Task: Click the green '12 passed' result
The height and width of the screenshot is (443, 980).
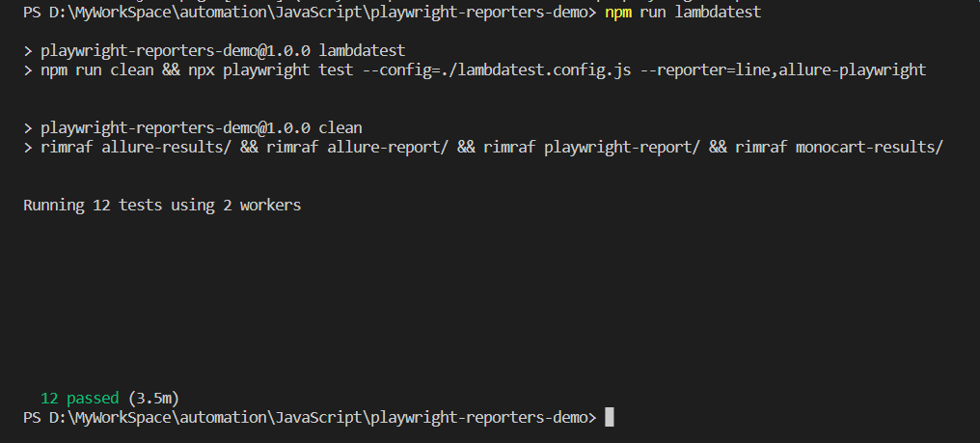Action: (x=79, y=399)
